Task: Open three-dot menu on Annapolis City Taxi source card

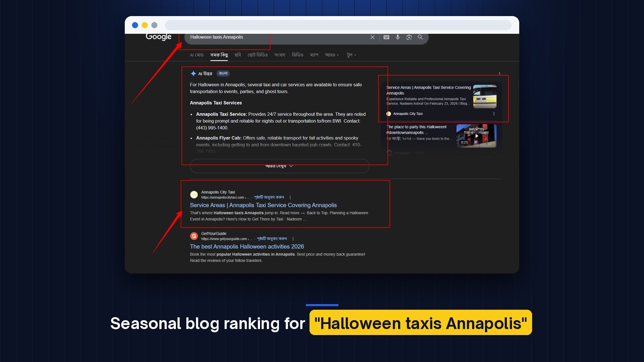Action: [494, 114]
